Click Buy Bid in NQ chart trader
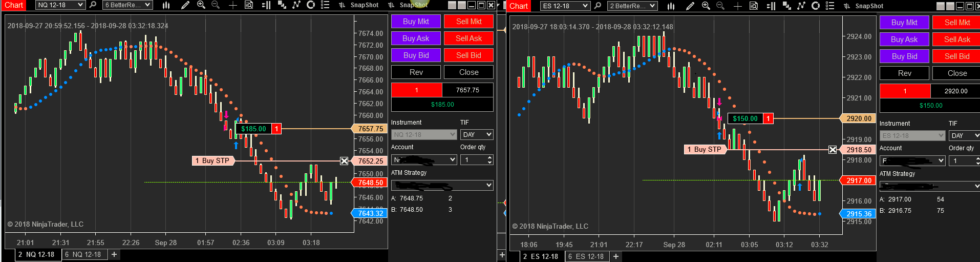 416,55
